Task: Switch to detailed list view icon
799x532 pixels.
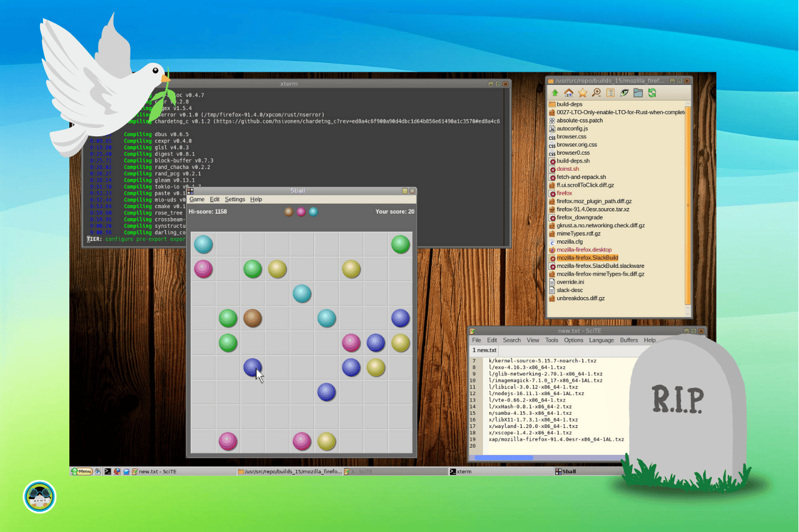Action: [x=611, y=93]
